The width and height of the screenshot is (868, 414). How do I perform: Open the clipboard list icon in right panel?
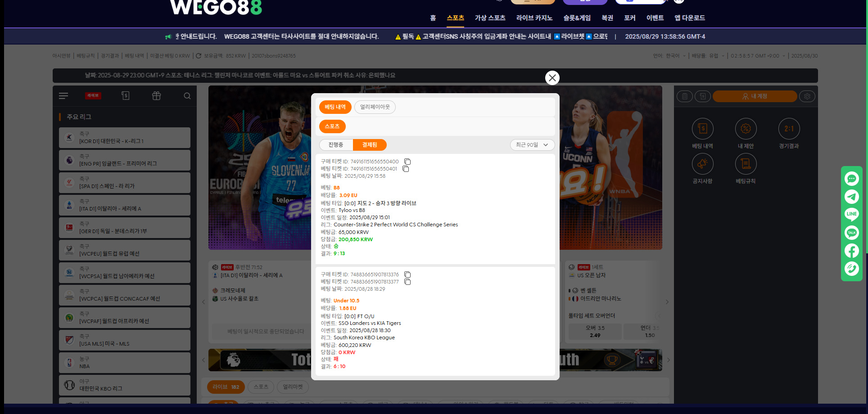685,96
